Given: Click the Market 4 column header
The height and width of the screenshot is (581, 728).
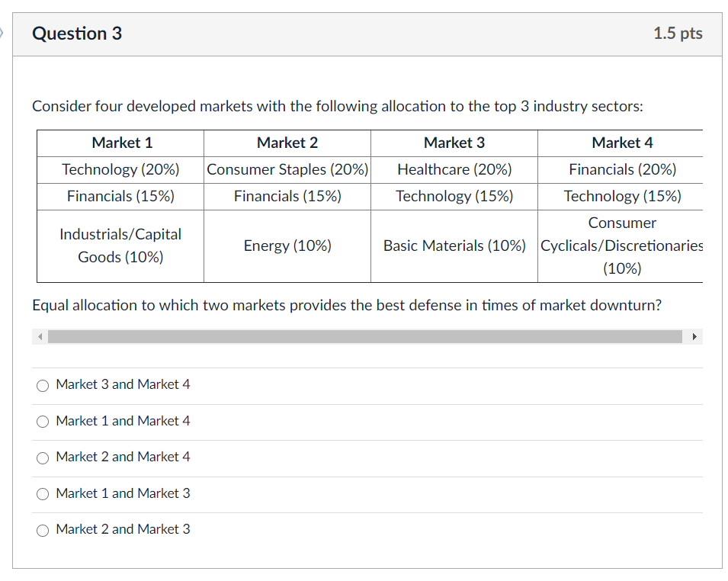Looking at the screenshot, I should (x=621, y=143).
